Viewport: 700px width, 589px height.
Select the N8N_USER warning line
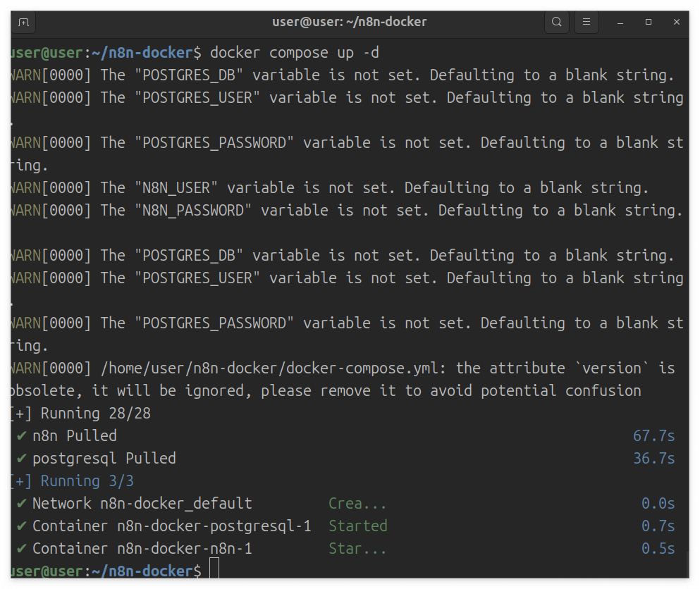coord(329,188)
